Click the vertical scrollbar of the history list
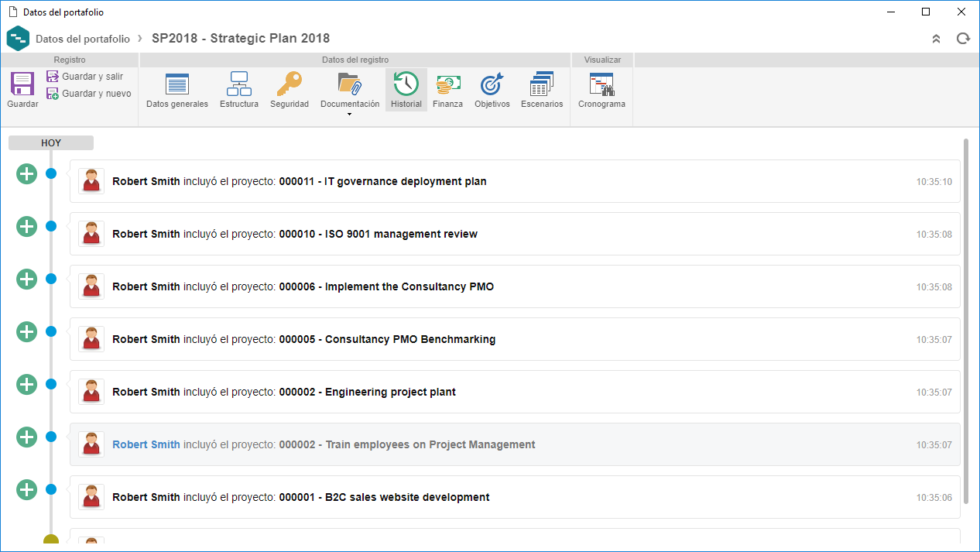 point(965,321)
